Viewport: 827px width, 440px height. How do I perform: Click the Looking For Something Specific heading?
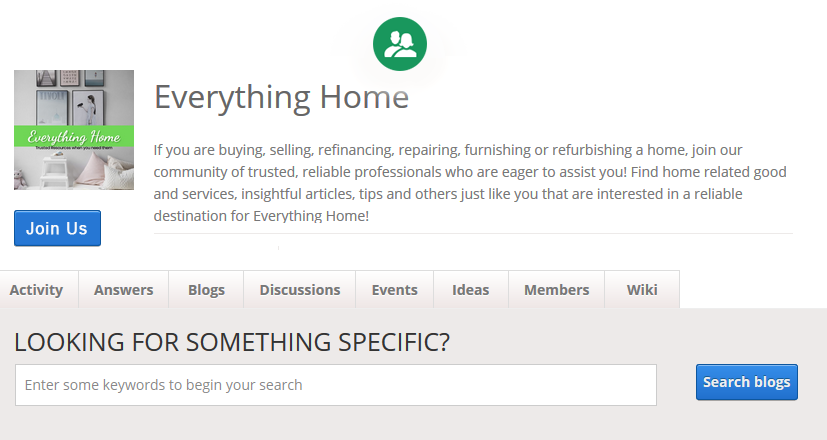coord(232,342)
